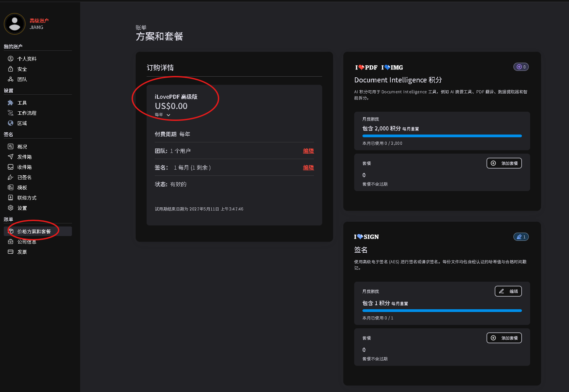Viewport: 569px width, 392px height.
Task: Click the iLovePDF logo
Action: pos(366,67)
